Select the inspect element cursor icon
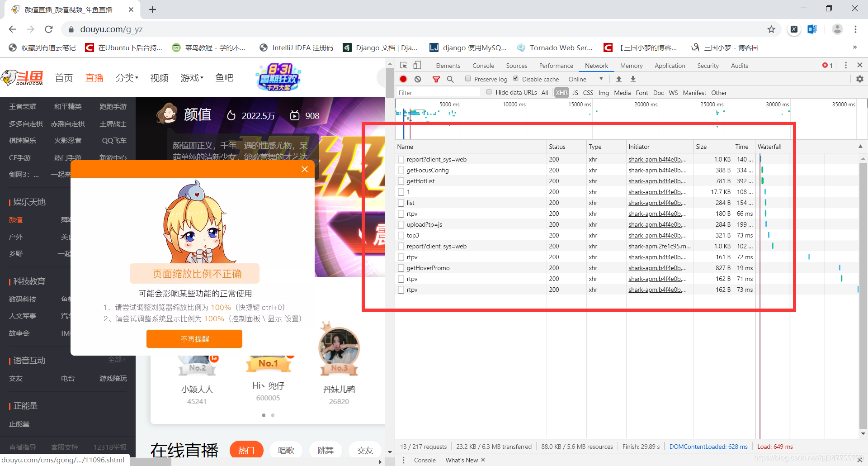 402,65
